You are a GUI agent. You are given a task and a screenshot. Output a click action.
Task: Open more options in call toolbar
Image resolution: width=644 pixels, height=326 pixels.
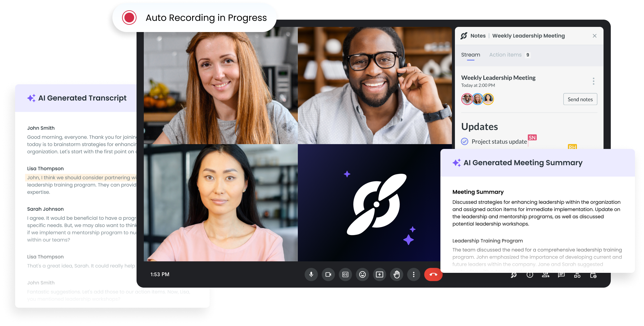pos(414,274)
